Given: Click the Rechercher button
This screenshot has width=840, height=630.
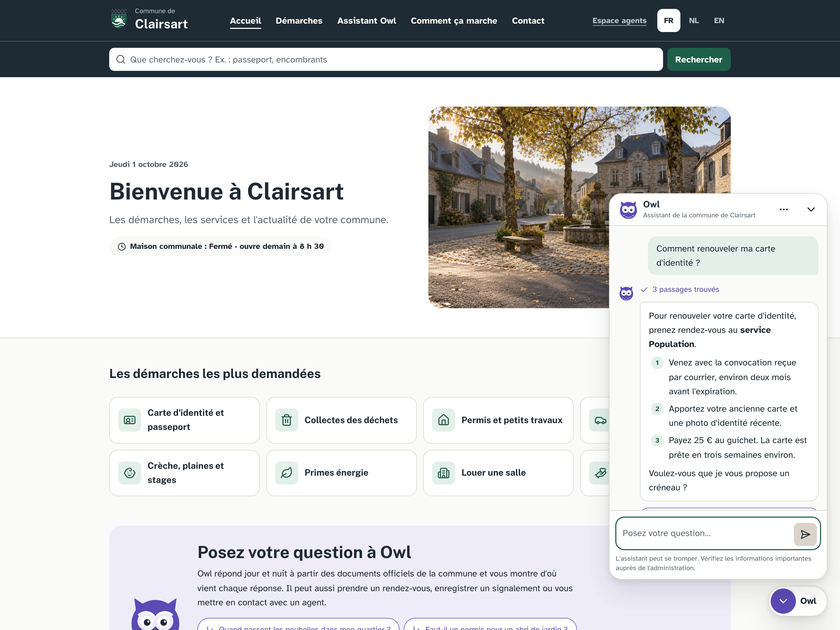Looking at the screenshot, I should coord(698,59).
